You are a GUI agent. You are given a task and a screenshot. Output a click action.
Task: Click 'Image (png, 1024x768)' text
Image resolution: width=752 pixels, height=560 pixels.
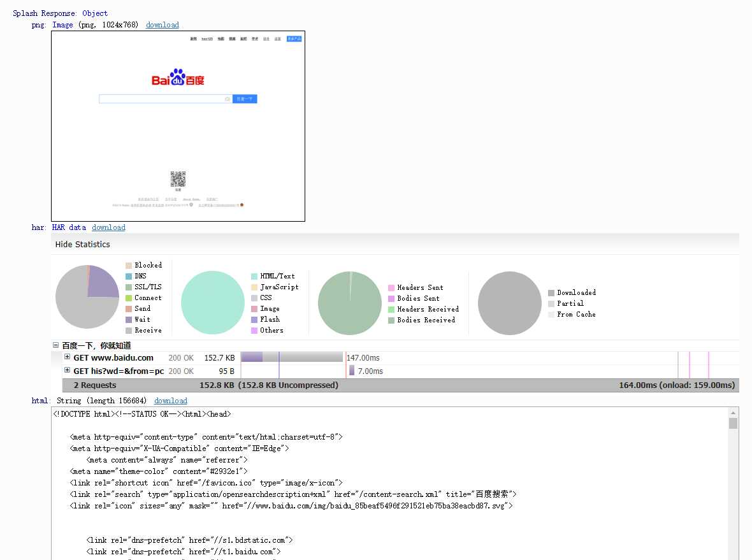[x=95, y=25]
